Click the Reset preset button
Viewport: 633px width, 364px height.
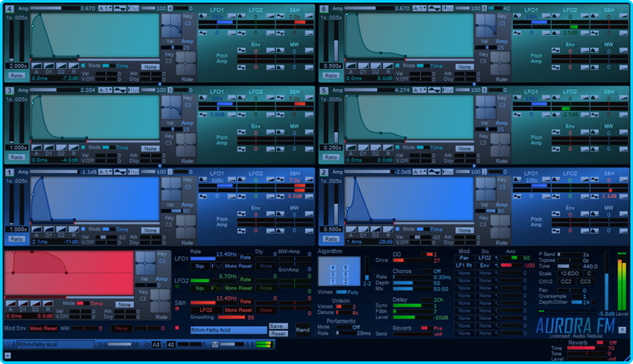coord(279,333)
